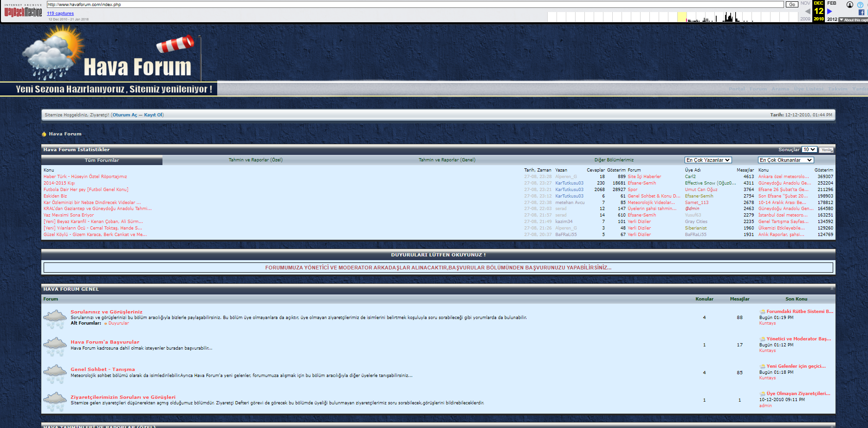
Task: Switch to Tahmin ve Raporlar (Genel) tab
Action: 447,160
